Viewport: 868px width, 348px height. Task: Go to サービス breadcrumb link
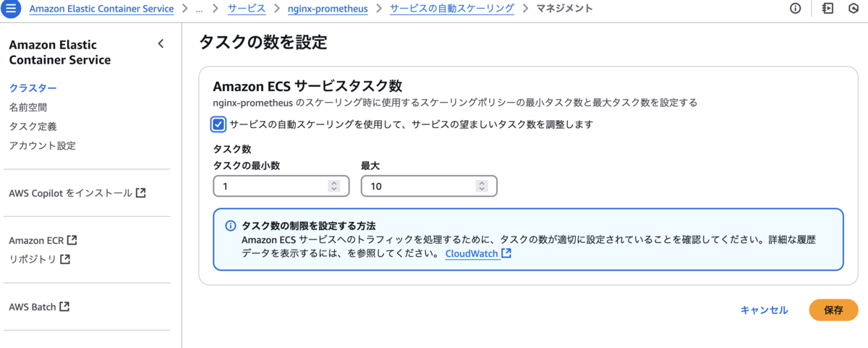tap(247, 9)
